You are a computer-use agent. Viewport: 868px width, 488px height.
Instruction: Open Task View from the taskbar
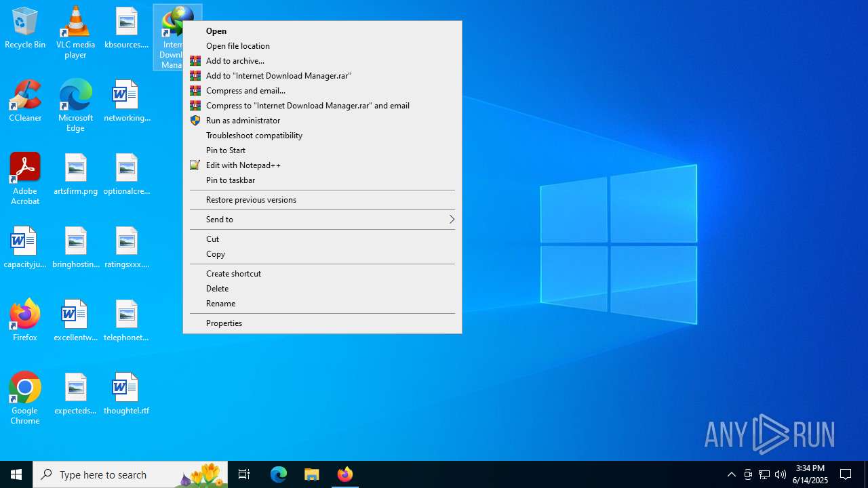(x=244, y=474)
